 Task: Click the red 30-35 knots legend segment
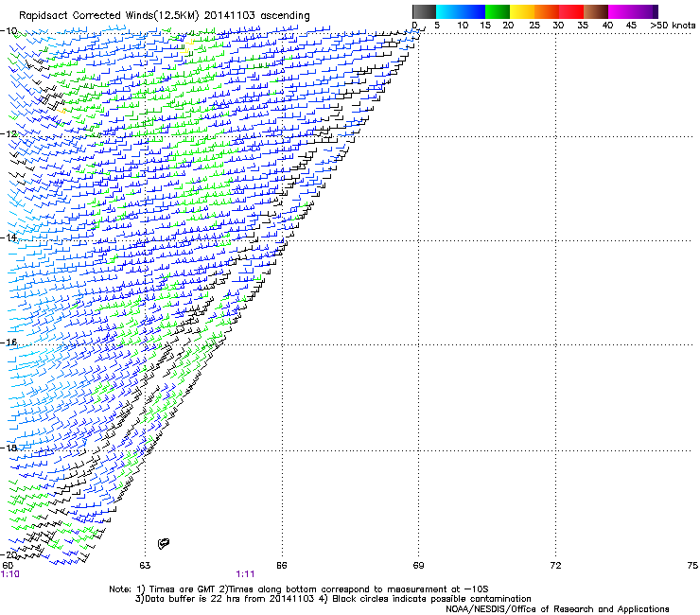571,11
